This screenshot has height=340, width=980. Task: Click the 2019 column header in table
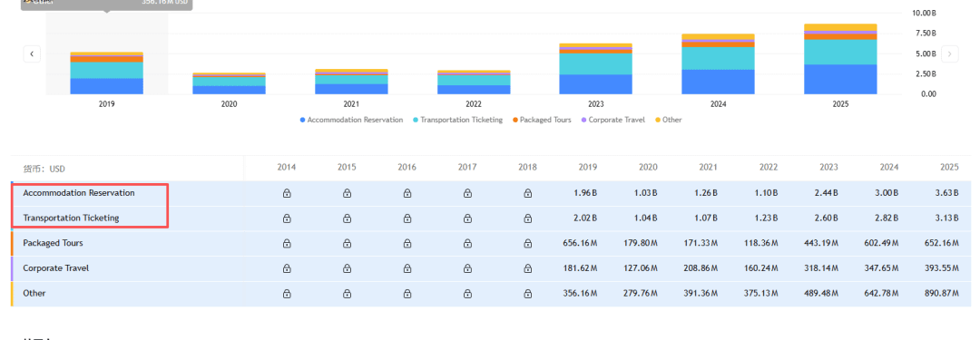588,168
